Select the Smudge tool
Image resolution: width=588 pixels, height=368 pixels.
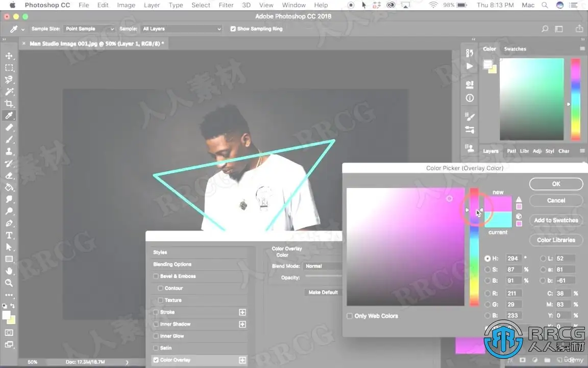click(9, 199)
